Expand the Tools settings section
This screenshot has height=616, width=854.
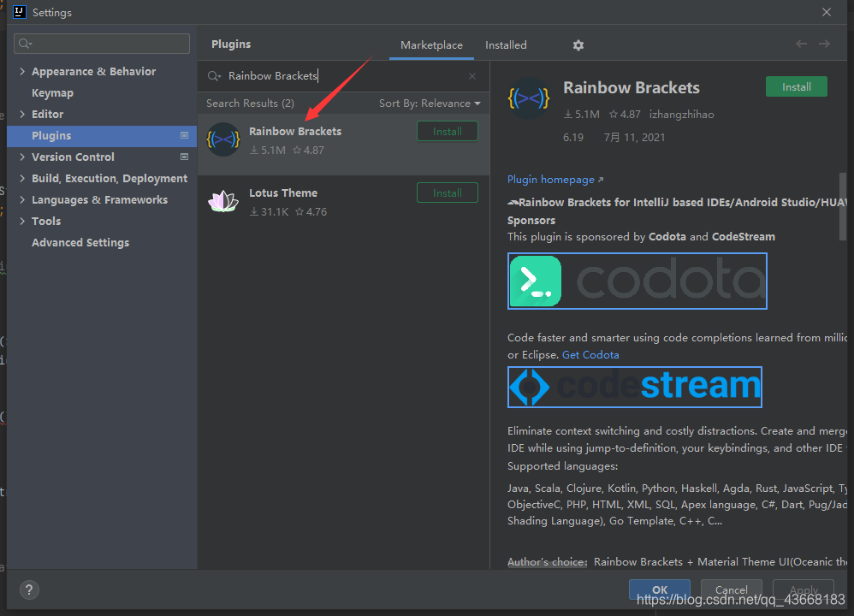pyautogui.click(x=22, y=221)
